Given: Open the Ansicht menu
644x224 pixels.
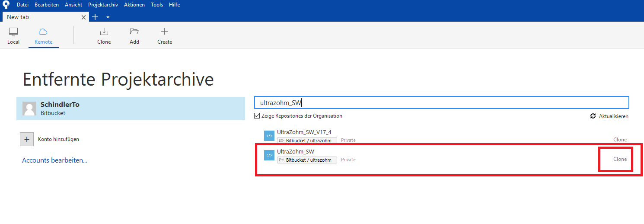Looking at the screenshot, I should pyautogui.click(x=73, y=5).
